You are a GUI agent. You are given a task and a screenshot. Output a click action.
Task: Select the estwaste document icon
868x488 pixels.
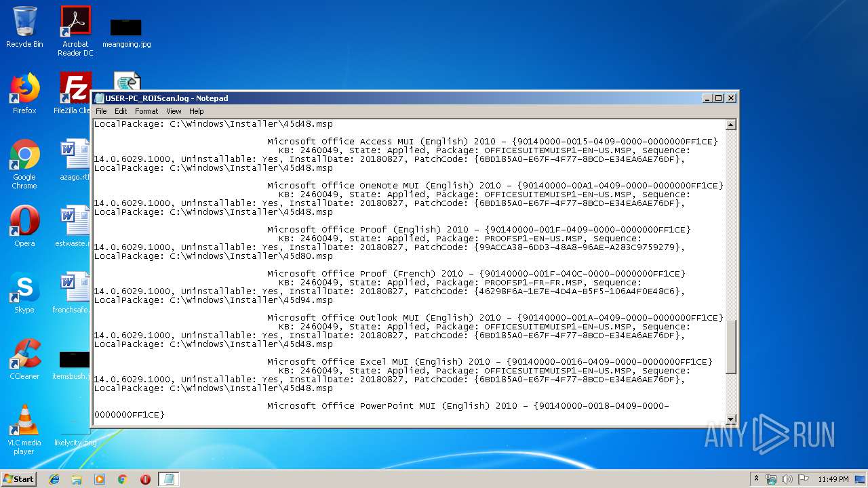tap(73, 226)
